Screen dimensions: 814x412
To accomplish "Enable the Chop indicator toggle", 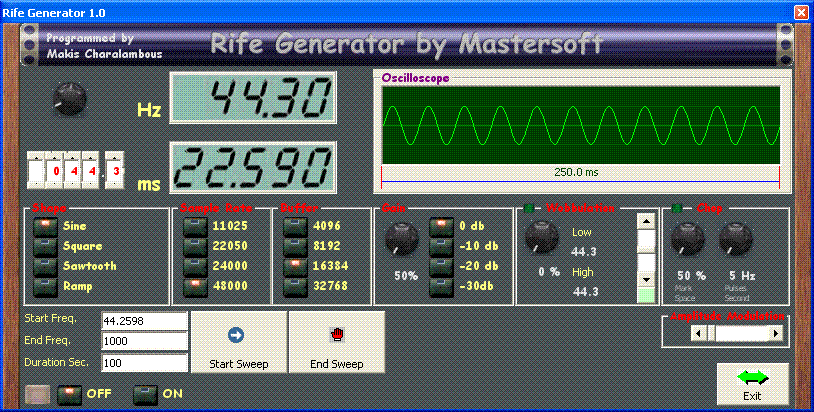I will coord(678,208).
